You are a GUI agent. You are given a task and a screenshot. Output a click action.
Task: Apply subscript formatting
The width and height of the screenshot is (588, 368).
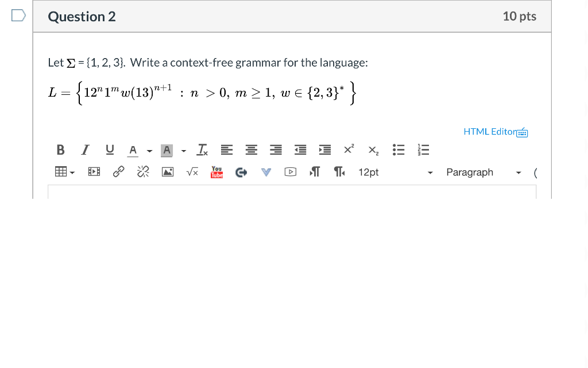(x=372, y=151)
